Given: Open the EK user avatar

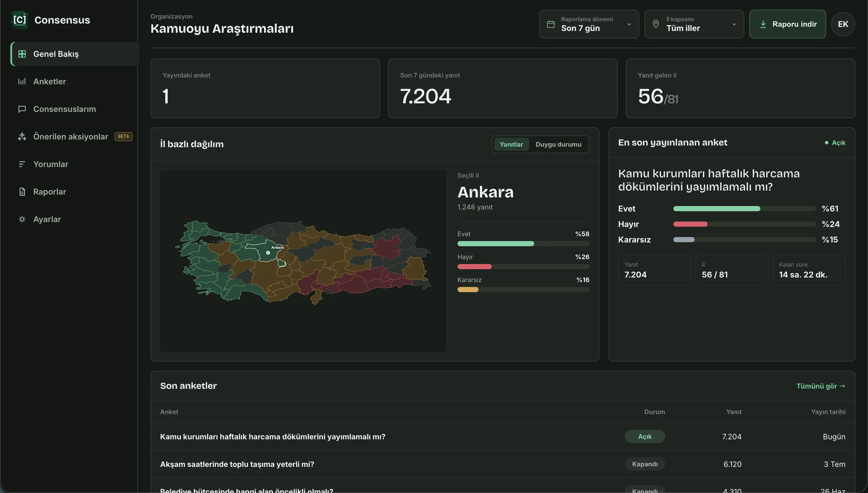Looking at the screenshot, I should click(x=843, y=24).
